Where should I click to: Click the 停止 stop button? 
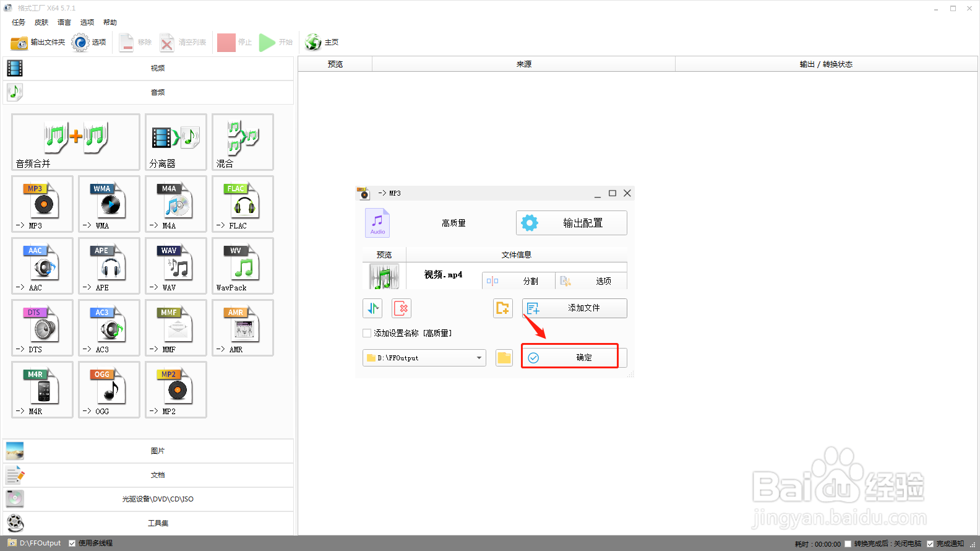[x=235, y=43]
